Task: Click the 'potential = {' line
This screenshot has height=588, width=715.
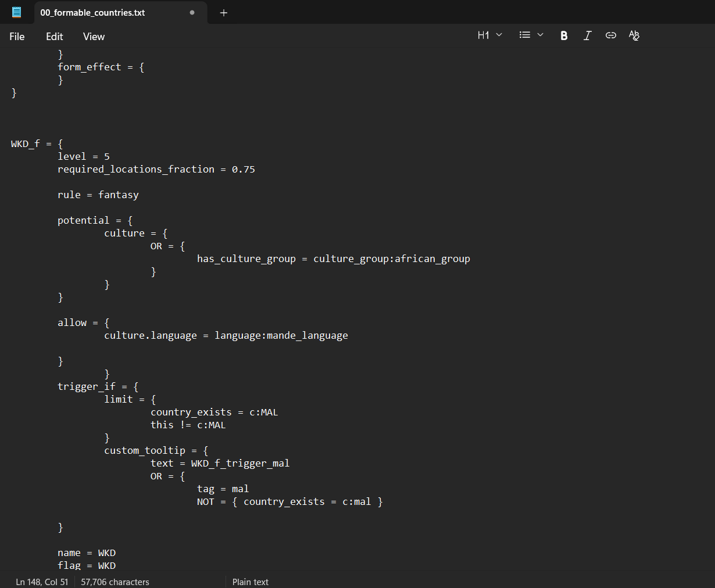Action: [x=95, y=220]
